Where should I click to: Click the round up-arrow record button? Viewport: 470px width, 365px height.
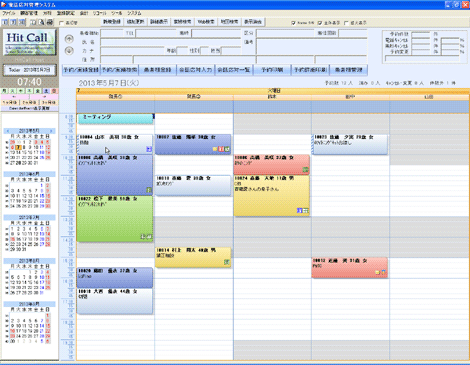tap(69, 39)
